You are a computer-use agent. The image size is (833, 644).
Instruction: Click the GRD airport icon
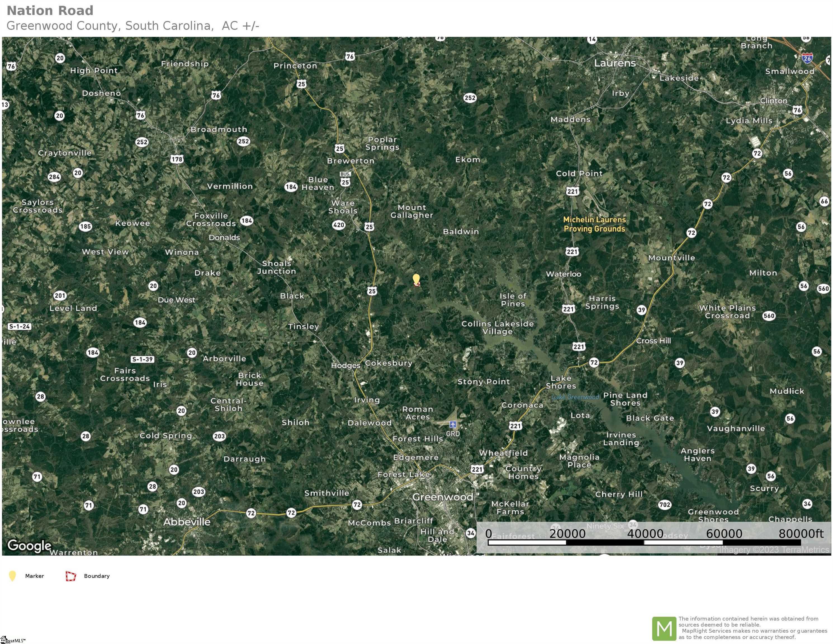click(x=453, y=424)
